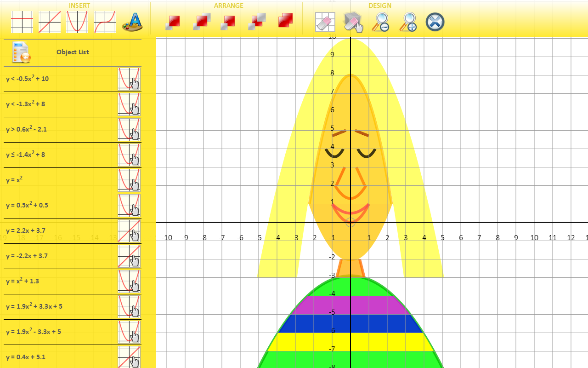This screenshot has width=588, height=368.
Task: Select graph icon for y = 0.5x² + 0.5
Action: pyautogui.click(x=129, y=205)
